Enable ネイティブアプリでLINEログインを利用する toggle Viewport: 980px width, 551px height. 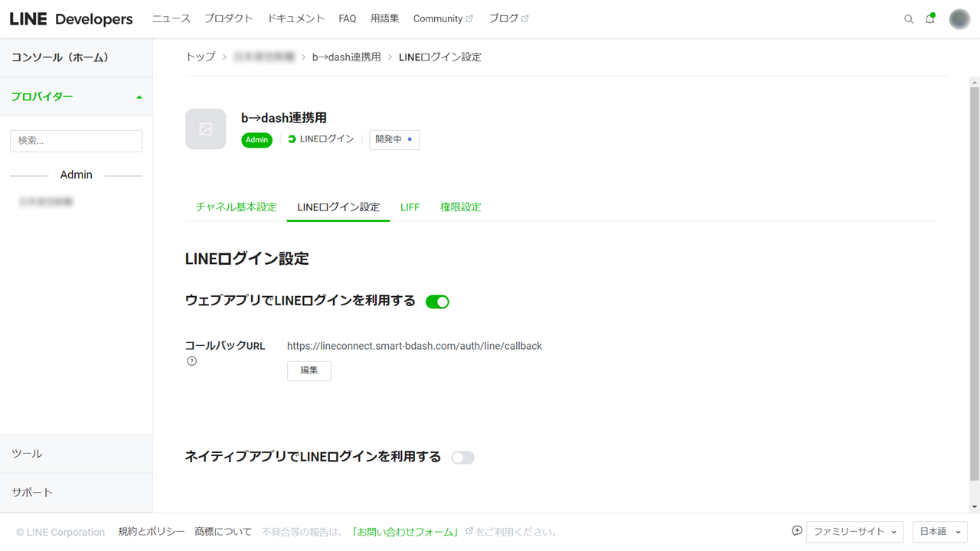click(x=462, y=458)
